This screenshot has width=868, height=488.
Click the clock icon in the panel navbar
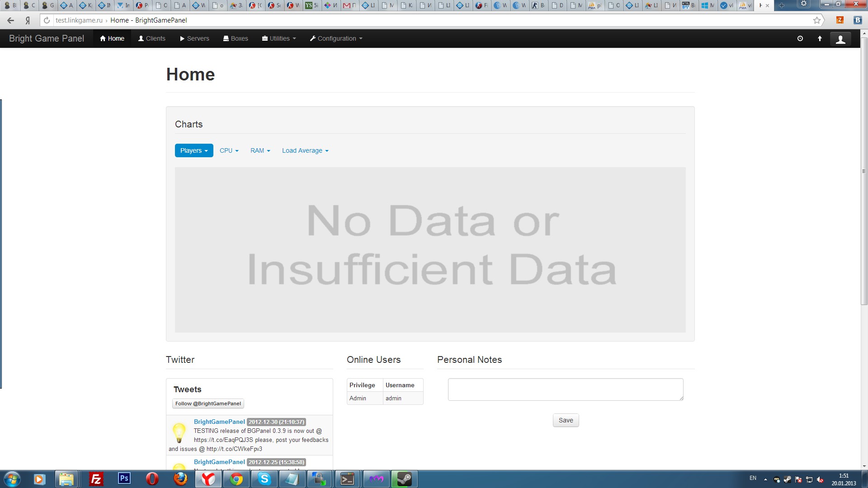800,39
